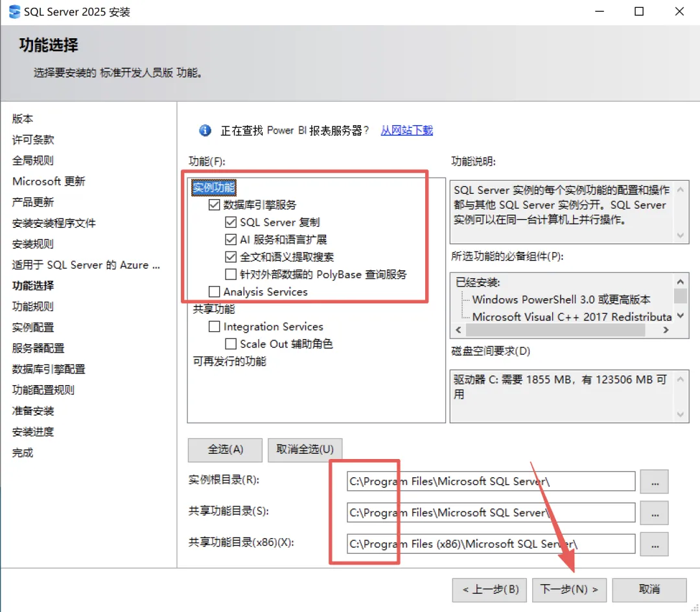Click 必备组件 list scroll down arrow
The height and width of the screenshot is (612, 700).
coord(681,316)
